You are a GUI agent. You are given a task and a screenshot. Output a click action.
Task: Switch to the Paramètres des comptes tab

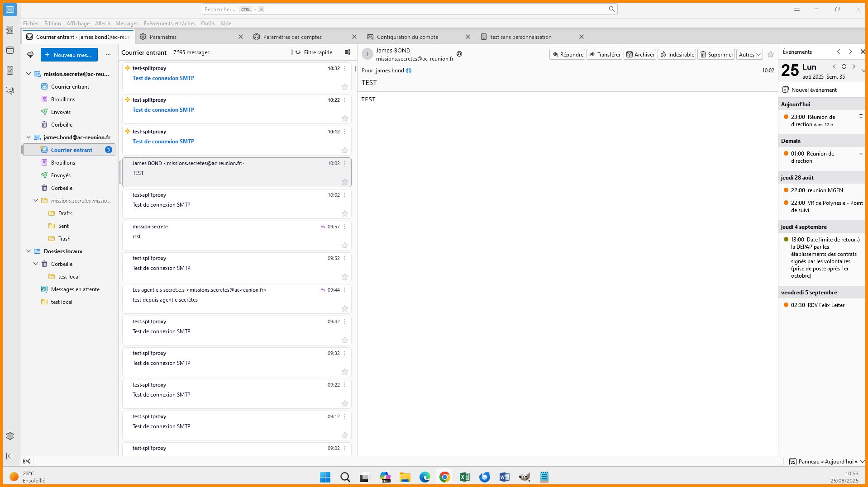(292, 37)
